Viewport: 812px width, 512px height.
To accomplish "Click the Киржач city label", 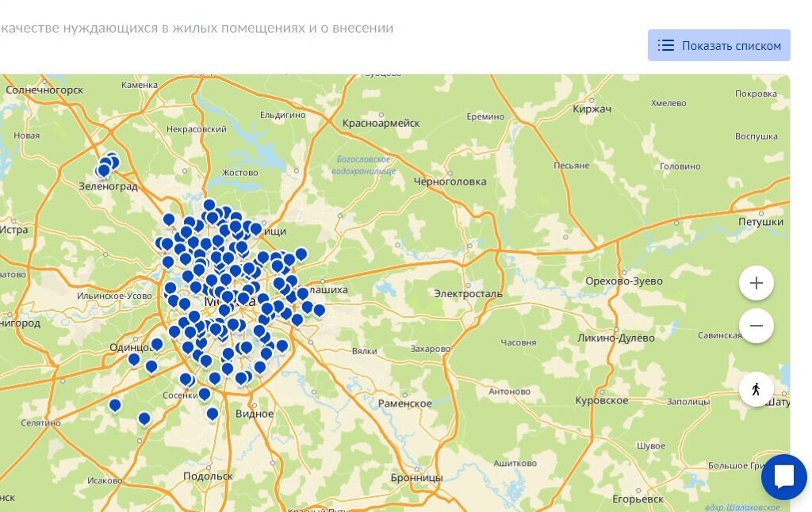I will pos(592,109).
